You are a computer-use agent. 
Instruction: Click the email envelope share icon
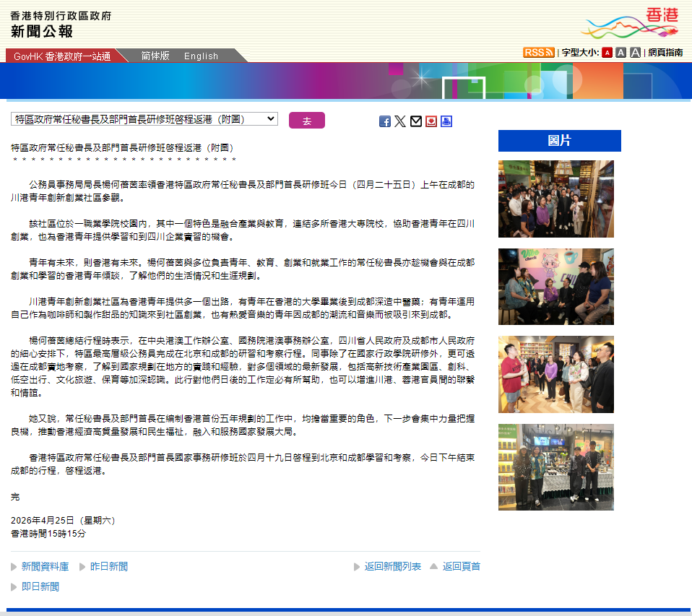tap(416, 121)
